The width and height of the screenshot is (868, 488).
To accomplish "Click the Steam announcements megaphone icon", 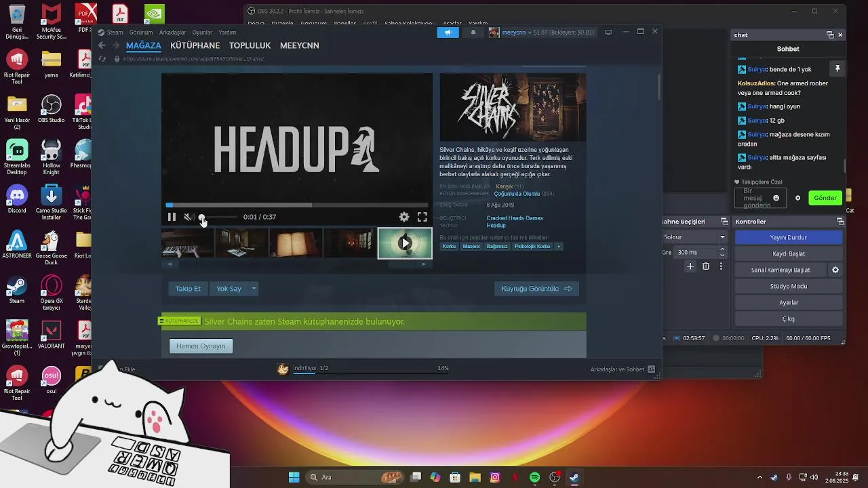I will (x=448, y=32).
